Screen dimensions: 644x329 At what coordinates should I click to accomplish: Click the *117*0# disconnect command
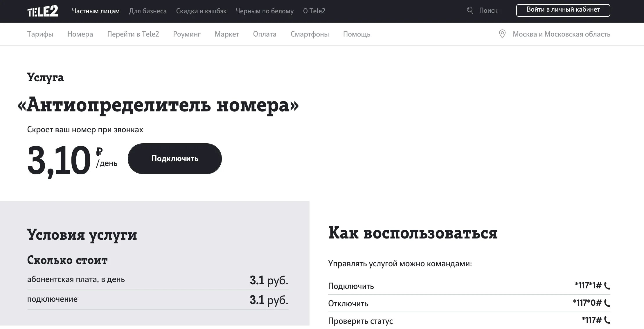(587, 303)
